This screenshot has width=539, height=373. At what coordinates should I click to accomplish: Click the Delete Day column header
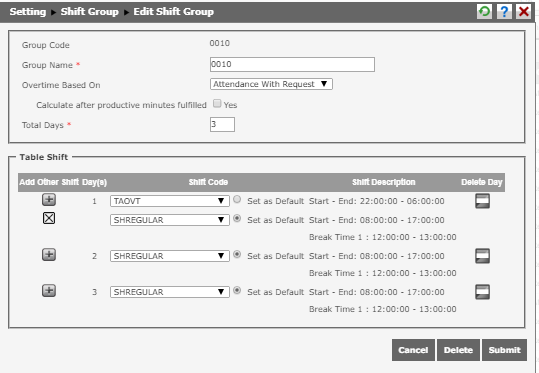point(482,182)
